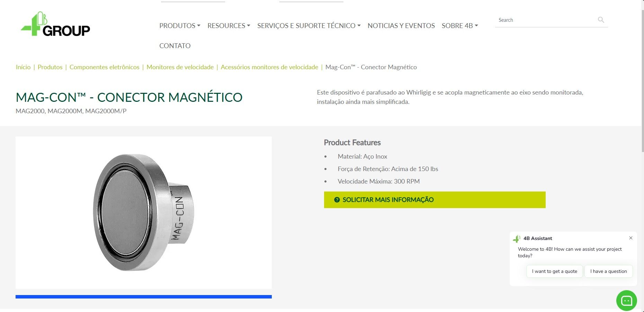Image resolution: width=644 pixels, height=312 pixels.
Task: Open Acessórios monitores de velocidade breadcrumb
Action: coord(269,67)
